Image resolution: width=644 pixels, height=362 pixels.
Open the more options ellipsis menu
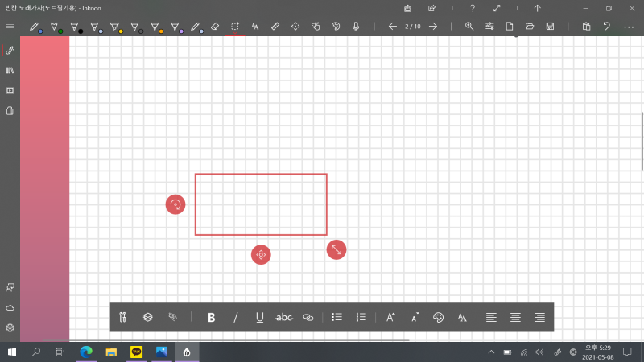pyautogui.click(x=629, y=27)
